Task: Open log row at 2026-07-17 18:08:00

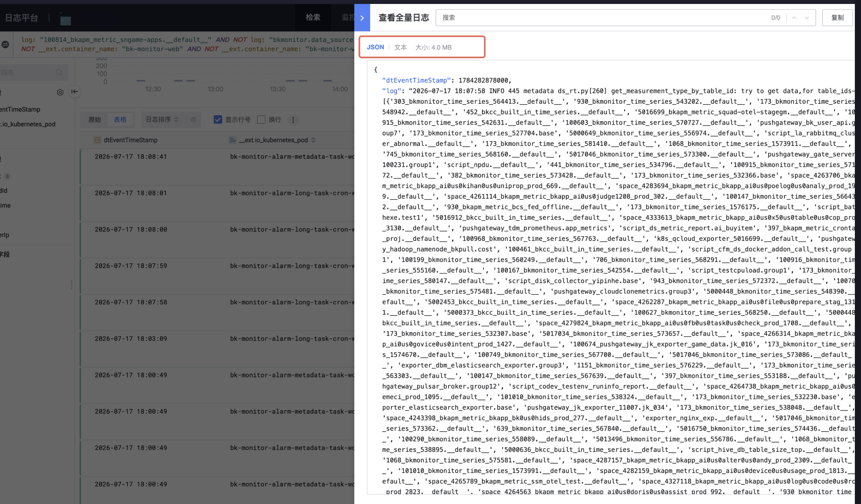Action: (x=217, y=240)
